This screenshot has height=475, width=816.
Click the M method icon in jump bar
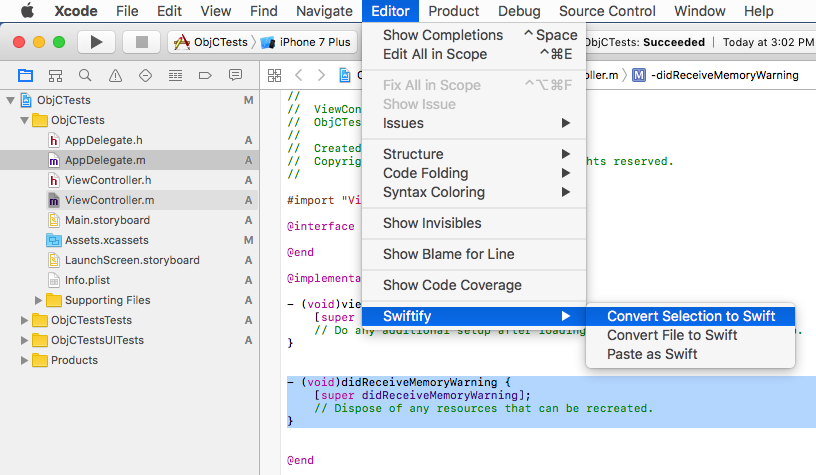pos(639,75)
